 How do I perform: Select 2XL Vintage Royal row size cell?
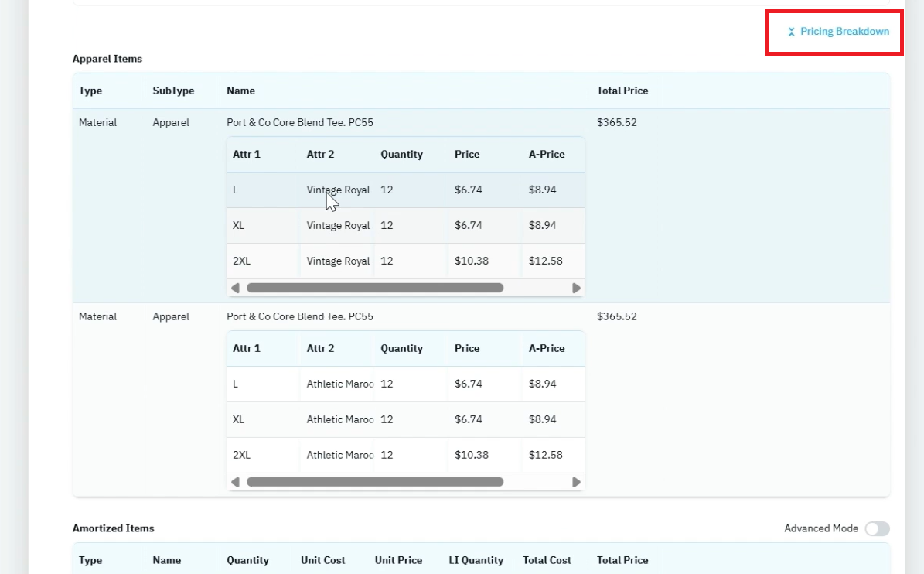coord(241,261)
